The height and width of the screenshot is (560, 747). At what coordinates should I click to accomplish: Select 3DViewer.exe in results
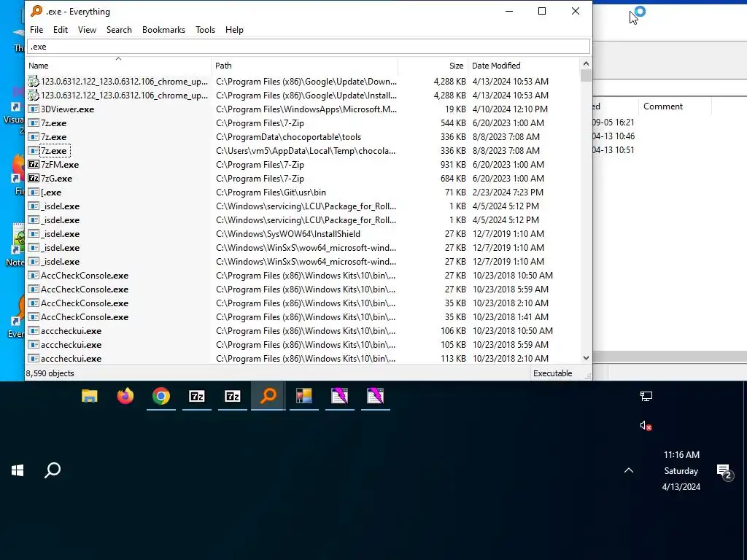pos(67,109)
